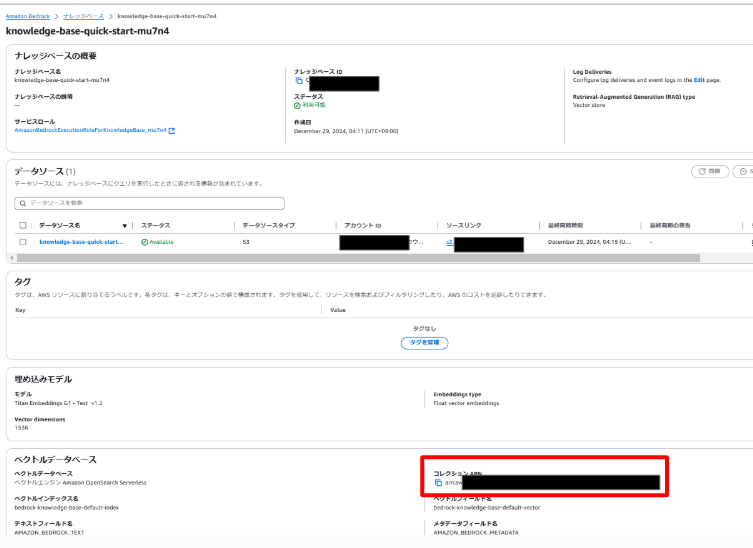The height and width of the screenshot is (548, 753).
Task: Click the Value column header in tags
Action: (338, 310)
